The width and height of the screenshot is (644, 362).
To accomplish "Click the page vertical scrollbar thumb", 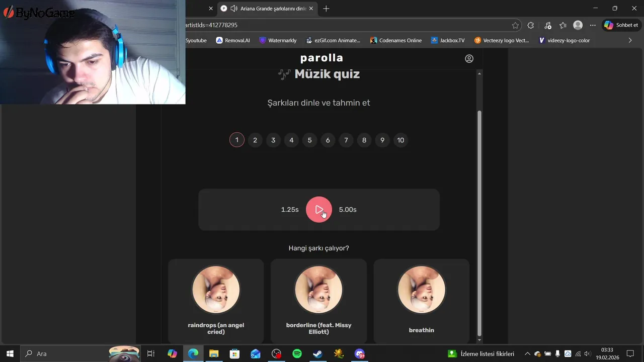I will pyautogui.click(x=479, y=223).
